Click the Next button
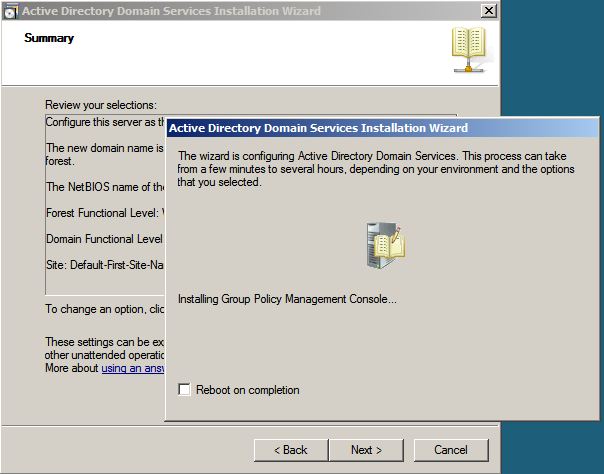 366,450
